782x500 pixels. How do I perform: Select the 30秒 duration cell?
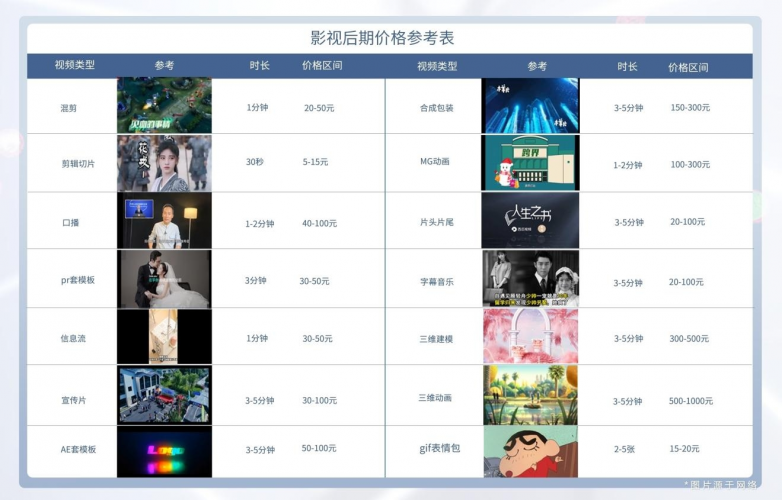(x=256, y=162)
